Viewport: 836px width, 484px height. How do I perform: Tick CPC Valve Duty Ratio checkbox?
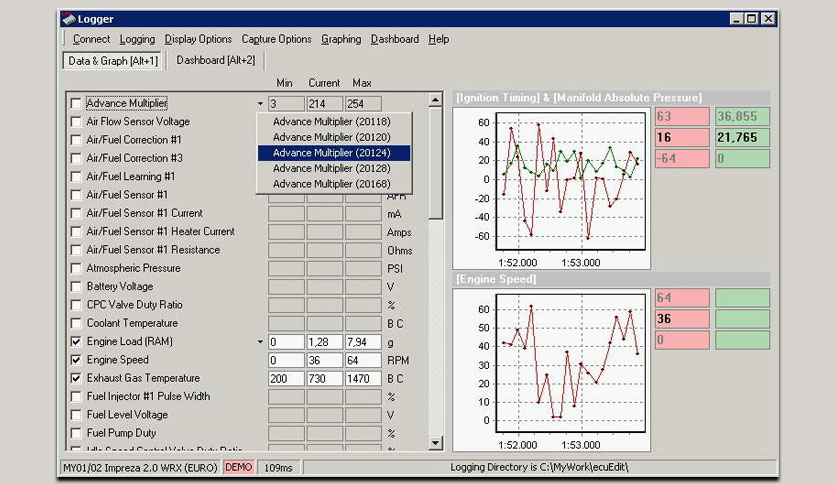tap(76, 305)
